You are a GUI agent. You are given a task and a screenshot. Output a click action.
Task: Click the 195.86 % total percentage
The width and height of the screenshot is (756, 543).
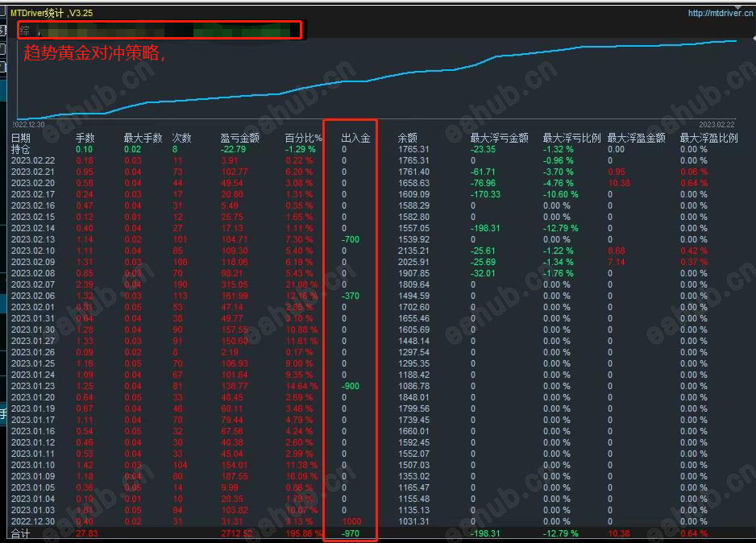point(304,533)
